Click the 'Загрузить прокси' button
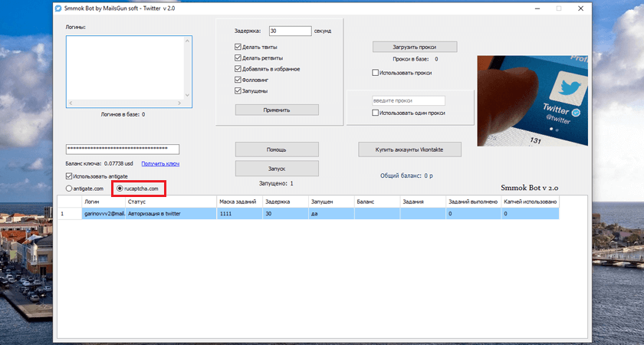 415,47
